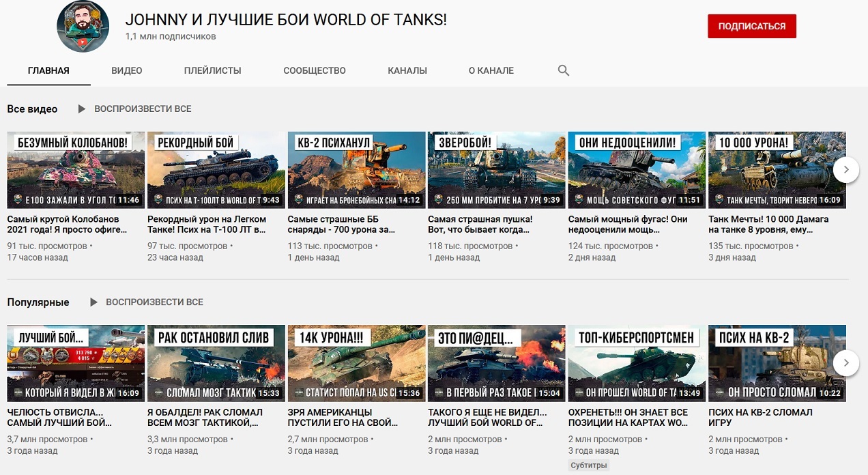This screenshot has width=868, height=475.
Task: Open title ПСИХ НА КВ-2 СЛОМАЛ ИГРУ
Action: [760, 418]
